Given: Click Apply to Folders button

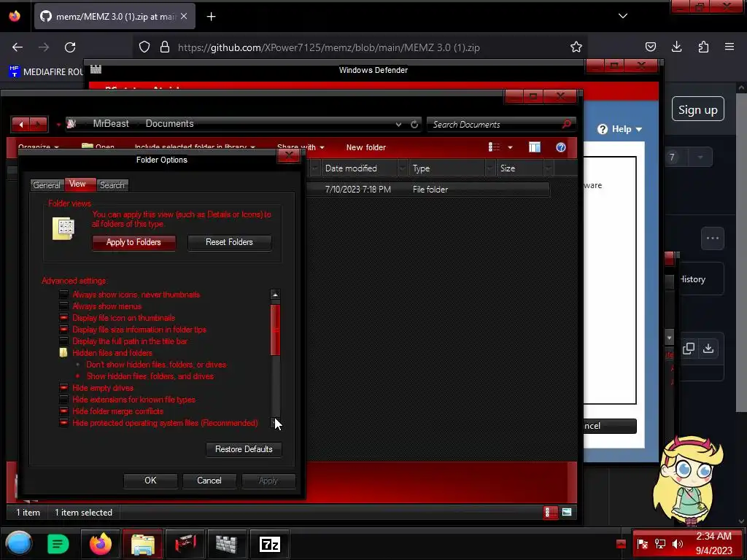Looking at the screenshot, I should pos(133,242).
